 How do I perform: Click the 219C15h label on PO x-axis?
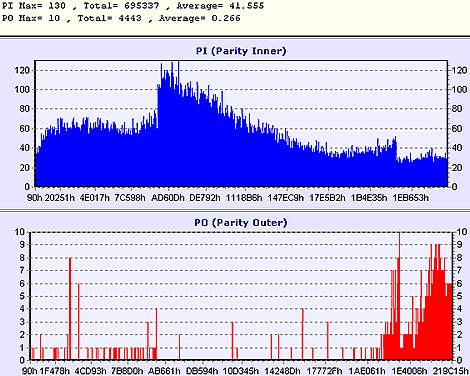pyautogui.click(x=450, y=371)
